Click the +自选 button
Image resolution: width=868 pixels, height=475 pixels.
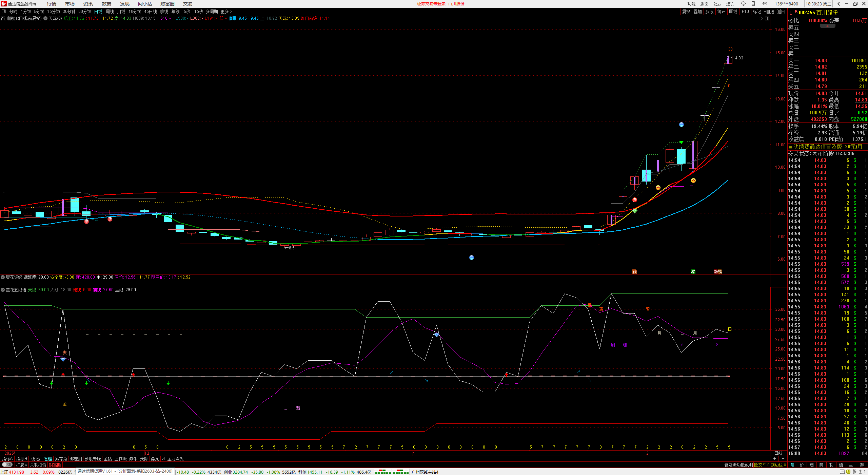[769, 12]
